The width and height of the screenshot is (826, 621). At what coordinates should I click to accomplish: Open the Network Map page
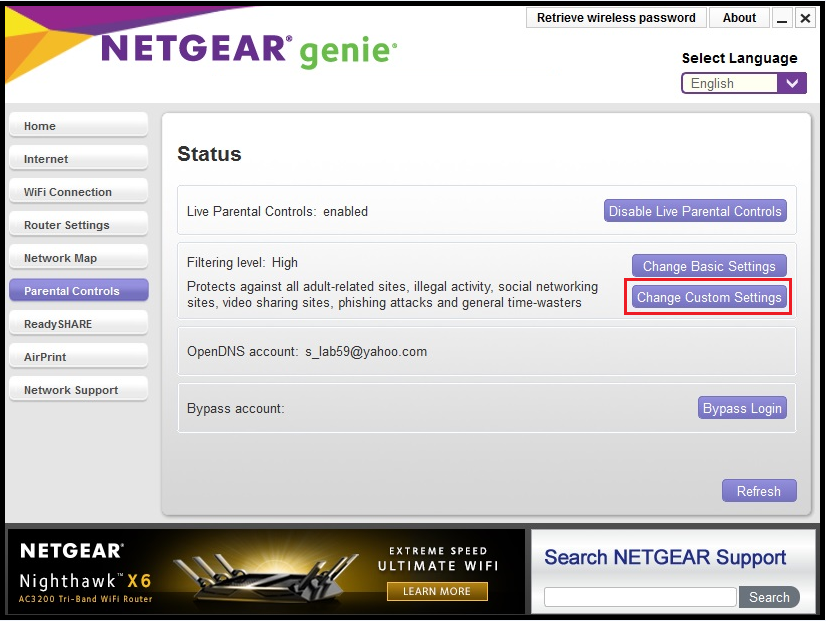(78, 258)
